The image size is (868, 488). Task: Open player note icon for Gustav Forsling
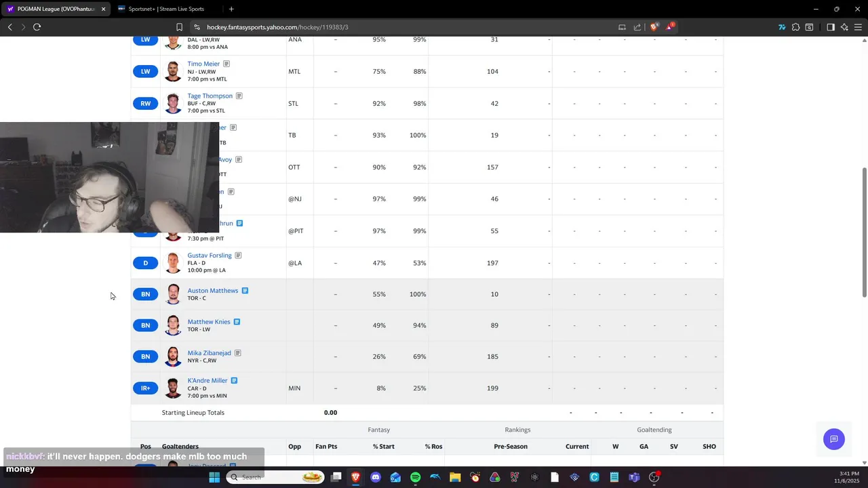[x=238, y=256]
